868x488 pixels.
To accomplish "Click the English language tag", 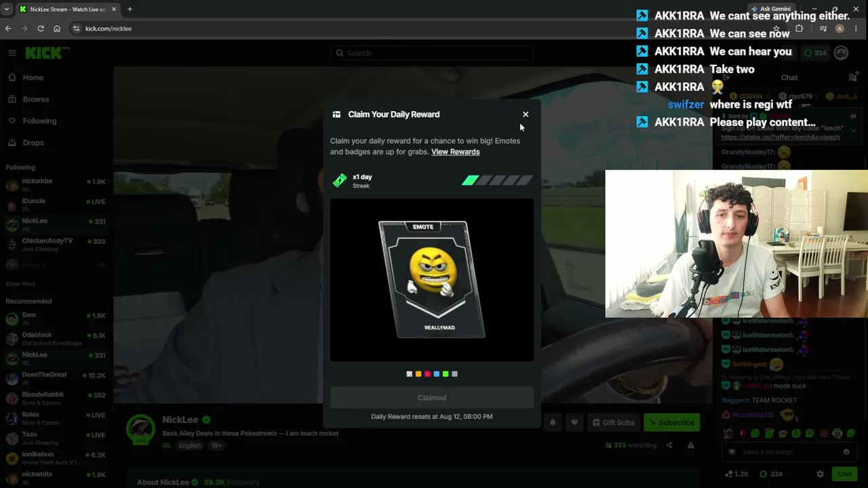I will [189, 445].
